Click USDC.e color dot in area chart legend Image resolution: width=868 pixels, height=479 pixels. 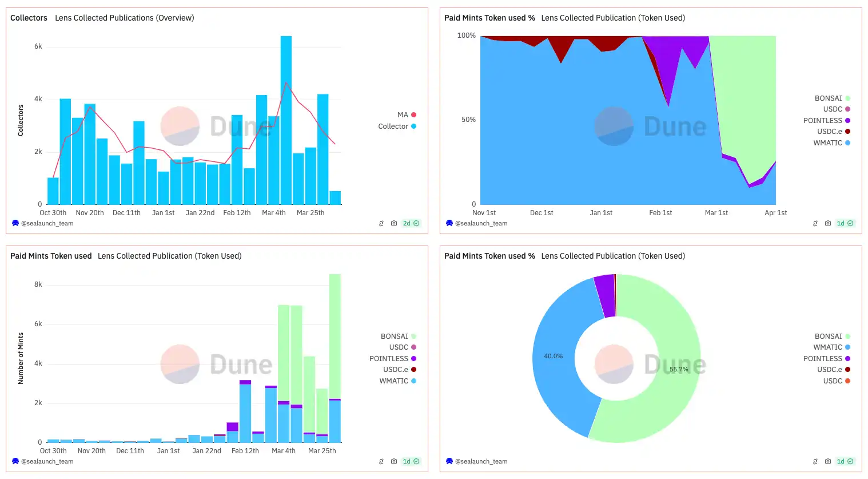coord(847,132)
